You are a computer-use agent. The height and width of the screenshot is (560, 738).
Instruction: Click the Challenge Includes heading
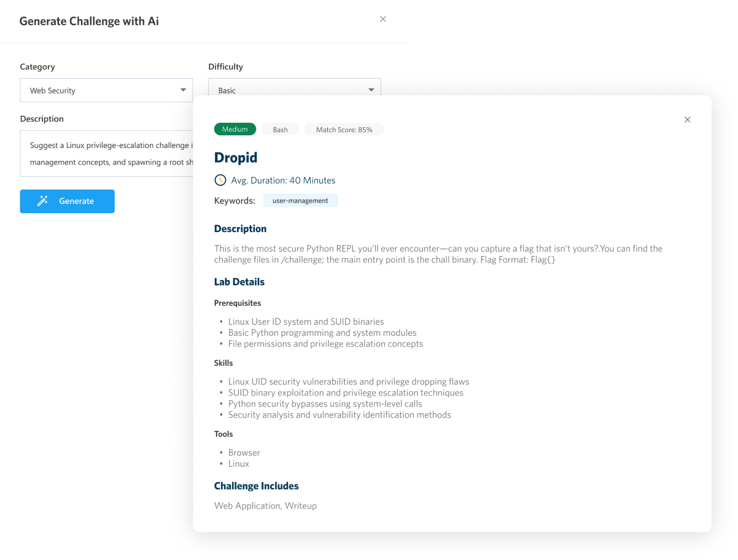pyautogui.click(x=256, y=486)
